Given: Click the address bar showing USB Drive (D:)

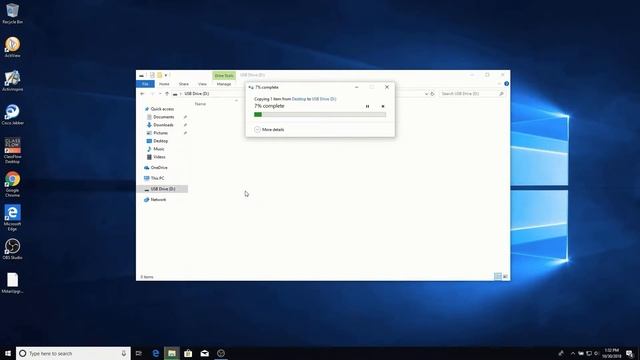Looking at the screenshot, I should (x=300, y=94).
